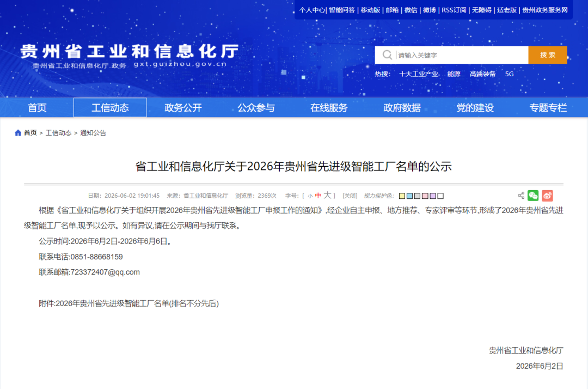Click the closing date 2026年6月2日
Viewport: 588px width, 389px height.
pyautogui.click(x=540, y=366)
